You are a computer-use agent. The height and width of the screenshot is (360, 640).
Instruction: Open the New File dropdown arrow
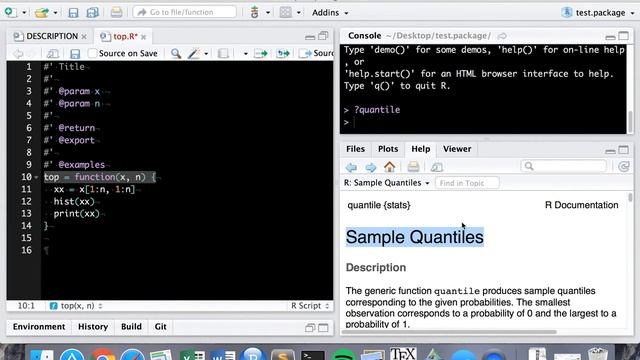(24, 13)
